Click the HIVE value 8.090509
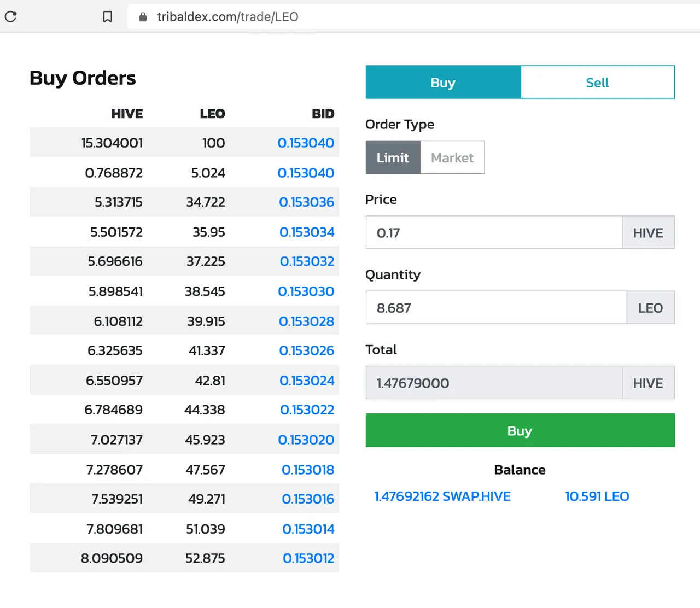This screenshot has height=608, width=700. coord(112,558)
